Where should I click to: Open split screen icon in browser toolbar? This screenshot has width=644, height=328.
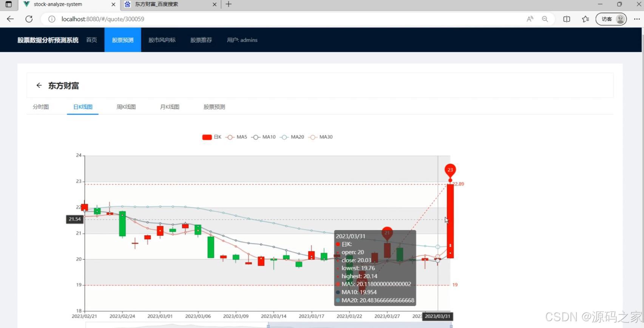tap(567, 19)
